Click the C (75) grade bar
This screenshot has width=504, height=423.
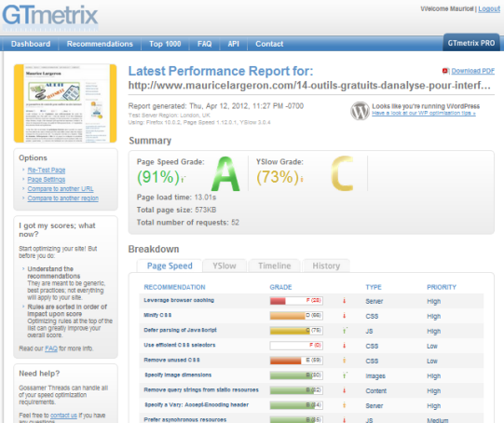pyautogui.click(x=296, y=331)
